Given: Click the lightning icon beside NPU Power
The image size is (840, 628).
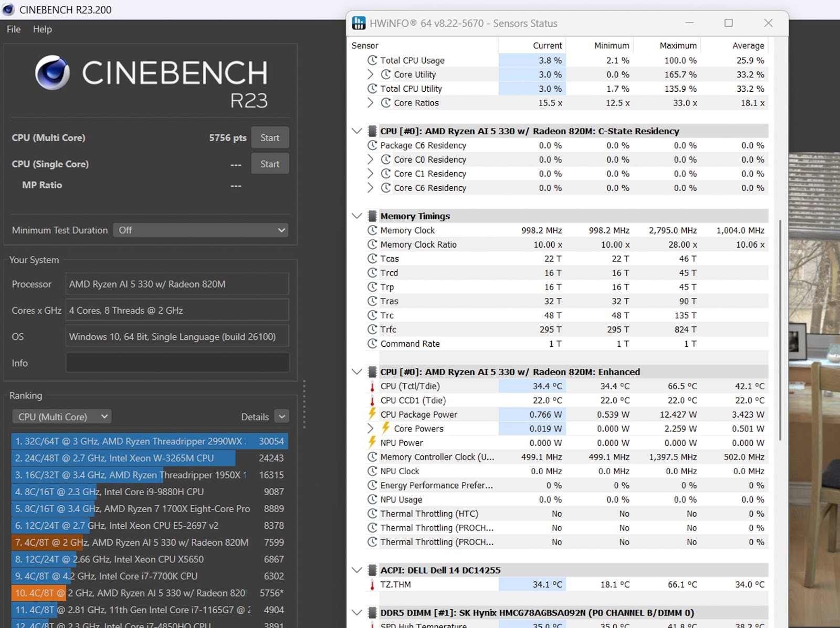Looking at the screenshot, I should pos(372,443).
